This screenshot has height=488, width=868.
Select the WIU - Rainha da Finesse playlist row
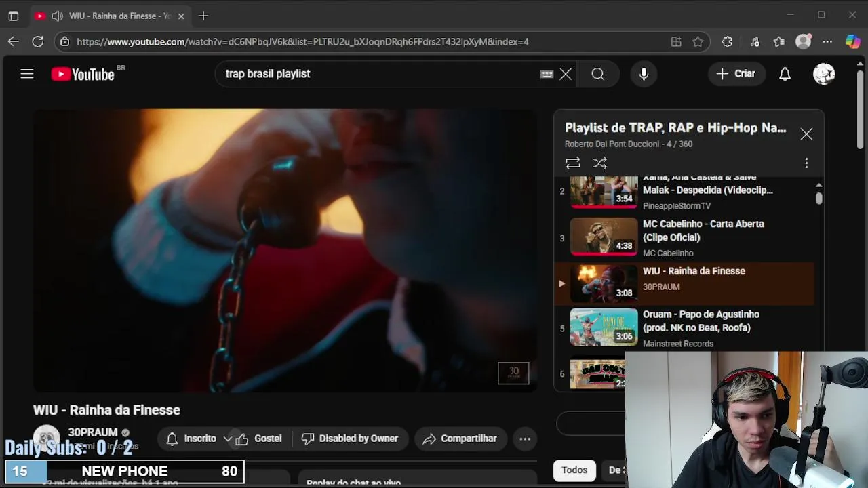coord(685,283)
